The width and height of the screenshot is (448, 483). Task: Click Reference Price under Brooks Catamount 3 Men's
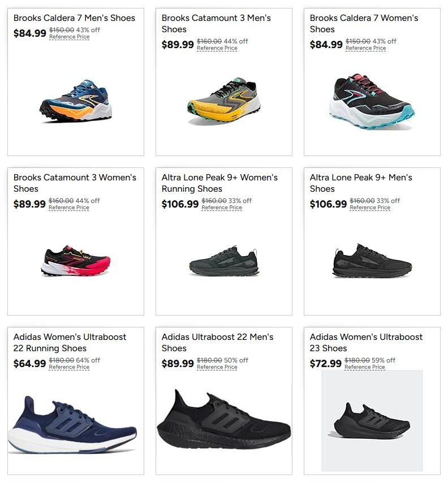click(x=217, y=48)
